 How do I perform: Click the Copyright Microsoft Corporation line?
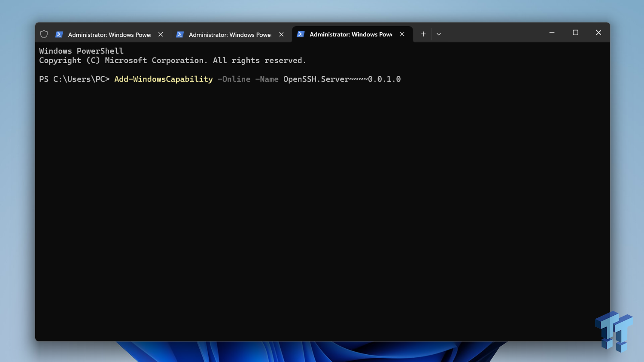pyautogui.click(x=173, y=60)
